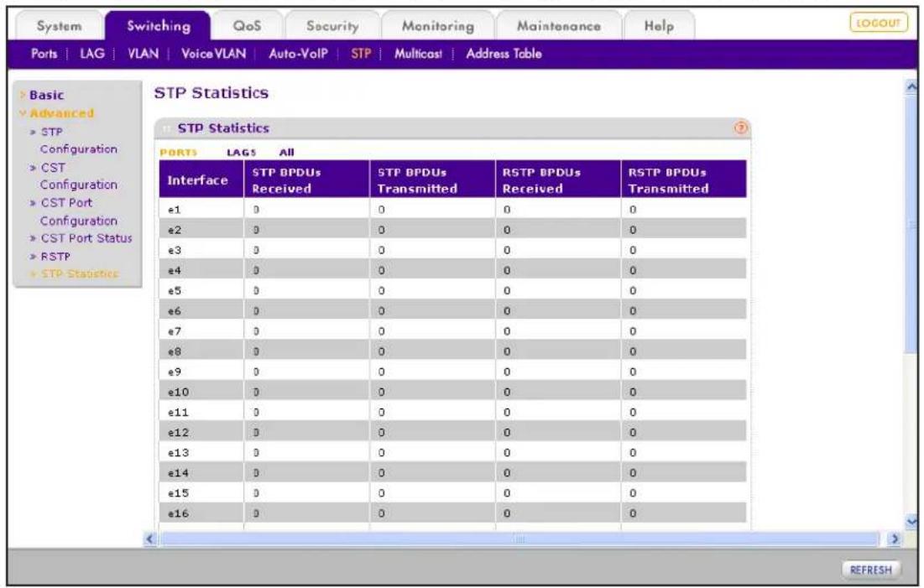The height and width of the screenshot is (588, 924).
Task: Select the PORTS filter link
Action: coord(178,153)
